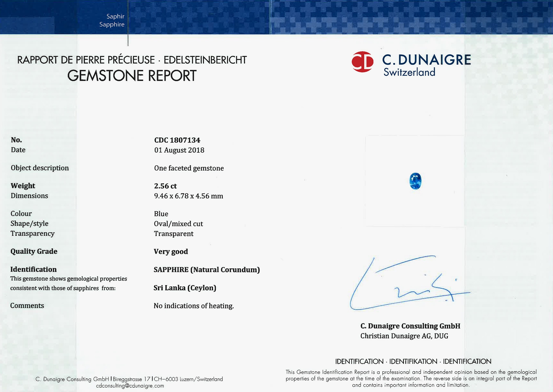The width and height of the screenshot is (553, 392).
Task: Click the Oval/mixed cut shape value
Action: pyautogui.click(x=178, y=224)
